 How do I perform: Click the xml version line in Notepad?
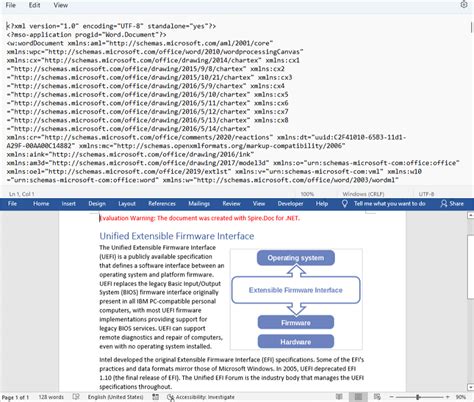click(x=111, y=26)
